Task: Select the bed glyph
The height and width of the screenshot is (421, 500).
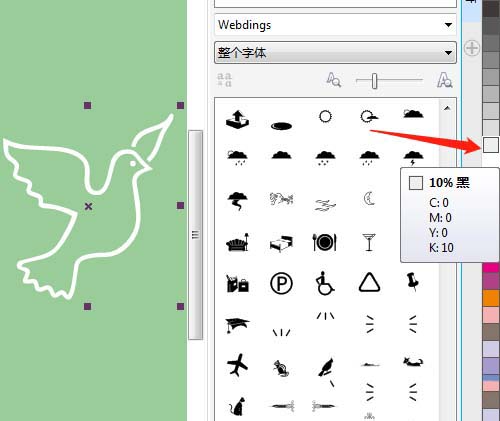Action: pyautogui.click(x=281, y=243)
